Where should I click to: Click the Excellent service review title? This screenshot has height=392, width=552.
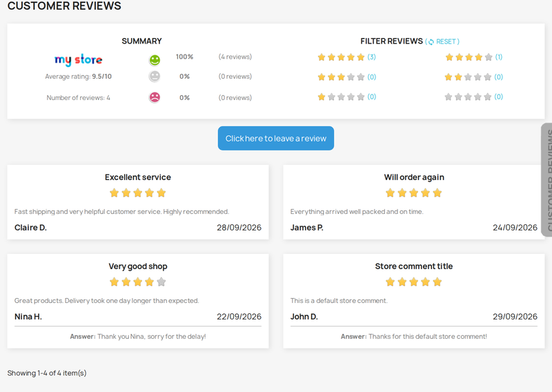[x=137, y=177]
